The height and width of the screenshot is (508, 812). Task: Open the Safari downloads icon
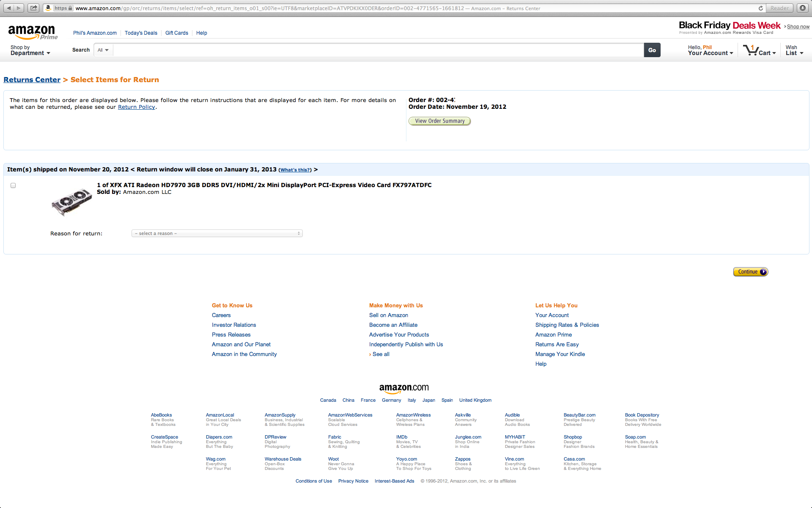802,8
